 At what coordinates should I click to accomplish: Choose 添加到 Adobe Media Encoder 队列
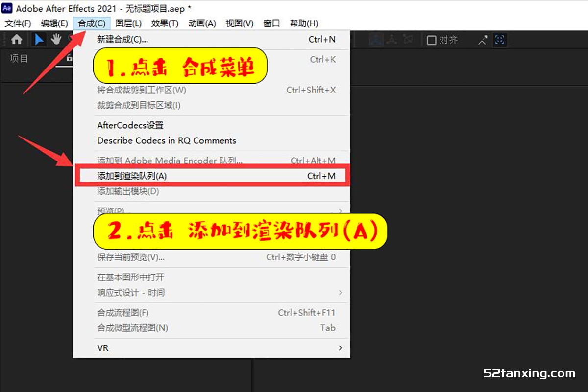coord(212,161)
